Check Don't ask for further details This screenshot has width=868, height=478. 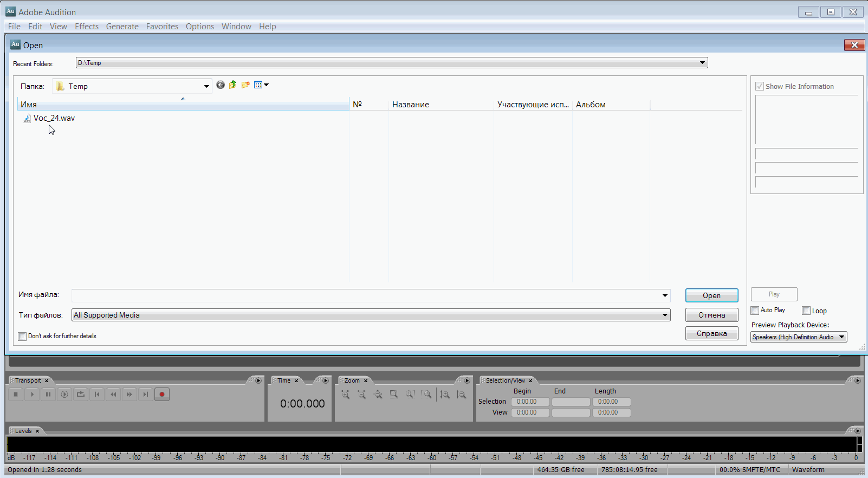tap(22, 337)
